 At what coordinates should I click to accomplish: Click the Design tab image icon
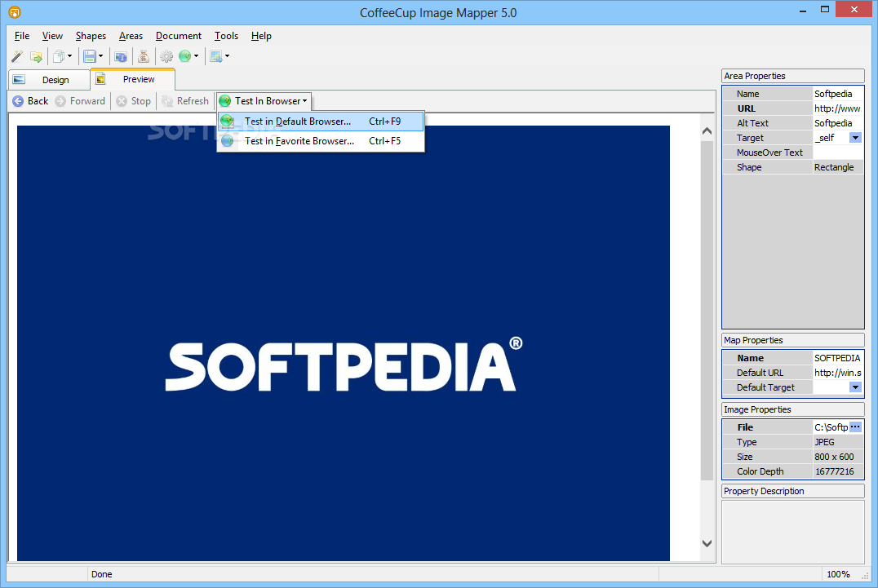[x=19, y=79]
